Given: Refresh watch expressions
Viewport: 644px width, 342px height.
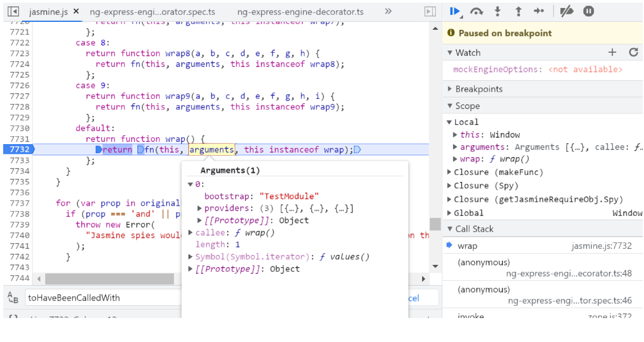Looking at the screenshot, I should (x=633, y=52).
